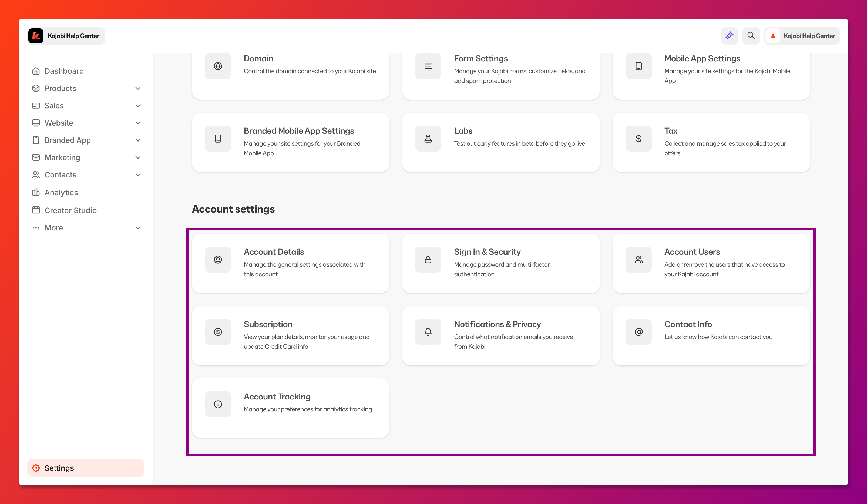Viewport: 867px width, 504px height.
Task: Click 'Manage your preferences for analytics tracking' text
Action: [x=308, y=409]
